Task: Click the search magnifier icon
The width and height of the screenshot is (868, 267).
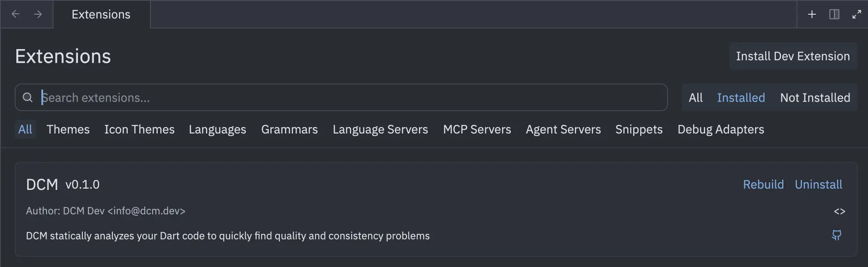Action: click(28, 98)
